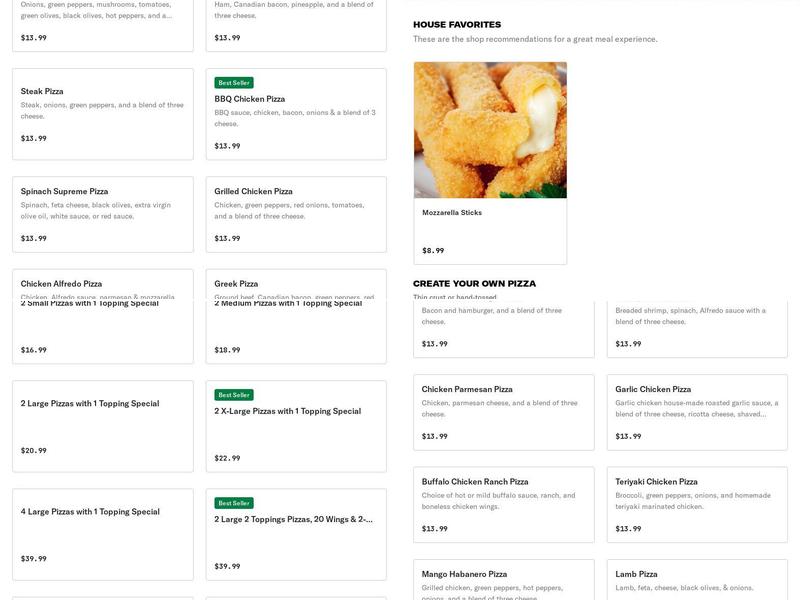This screenshot has width=800, height=600.
Task: Click Best Seller badge on 20 Wings combo
Action: click(x=234, y=503)
